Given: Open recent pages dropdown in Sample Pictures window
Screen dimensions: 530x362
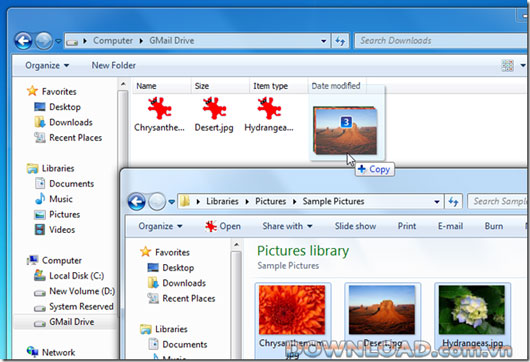Looking at the screenshot, I should pyautogui.click(x=172, y=202).
